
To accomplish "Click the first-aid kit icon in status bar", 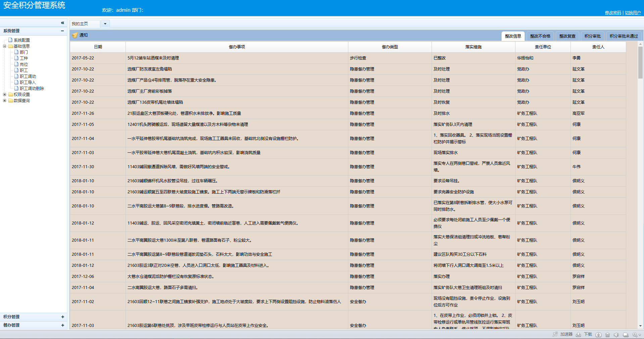I will coord(598,335).
